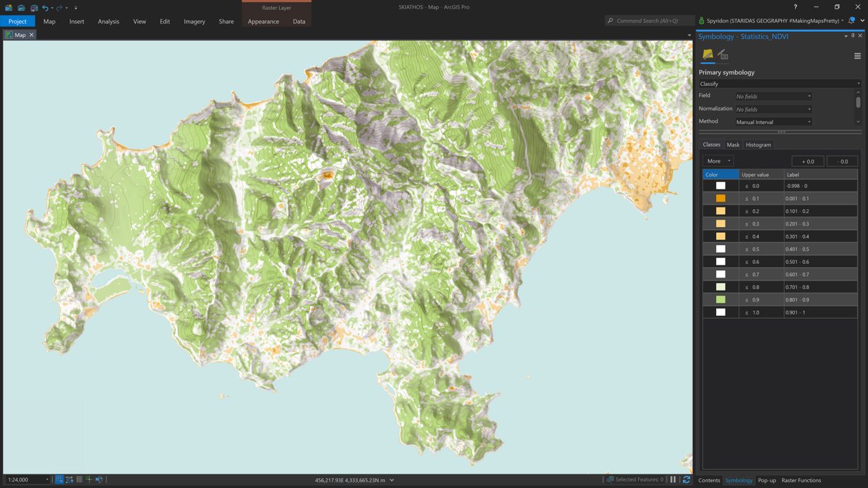Open the Method Manual Interval dropdown

(773, 122)
